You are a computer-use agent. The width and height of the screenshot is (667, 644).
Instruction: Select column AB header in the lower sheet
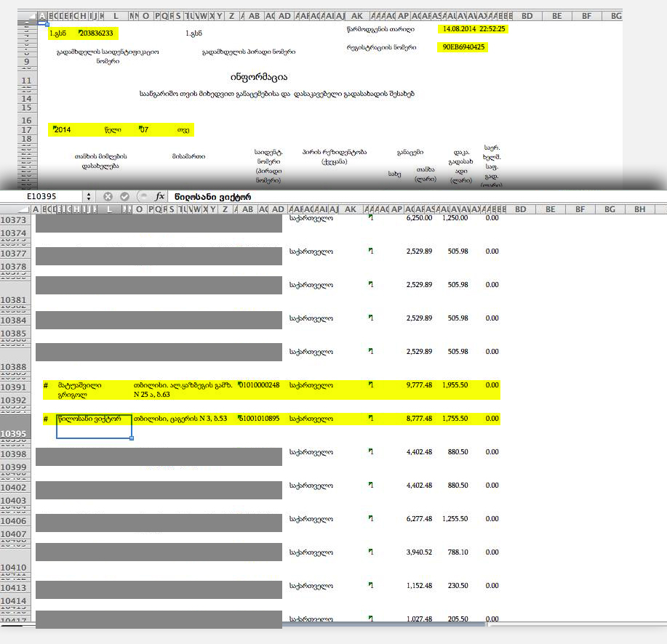[x=247, y=209]
